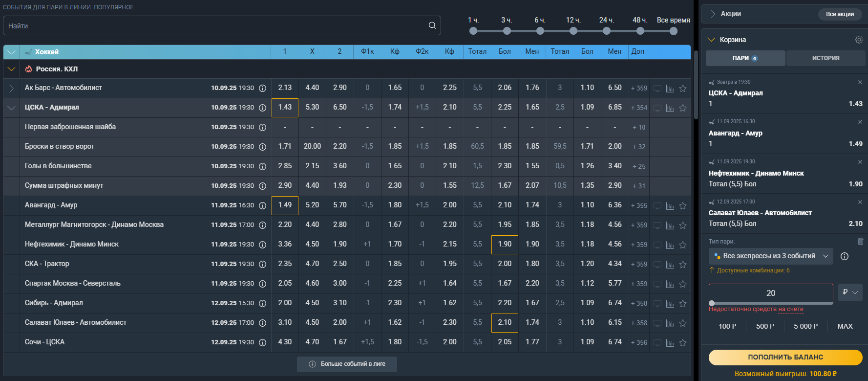Click Больше событий в лиге button

pyautogui.click(x=347, y=364)
